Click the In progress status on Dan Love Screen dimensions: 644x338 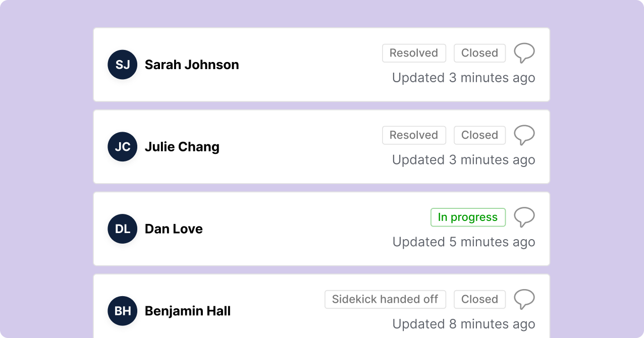468,217
